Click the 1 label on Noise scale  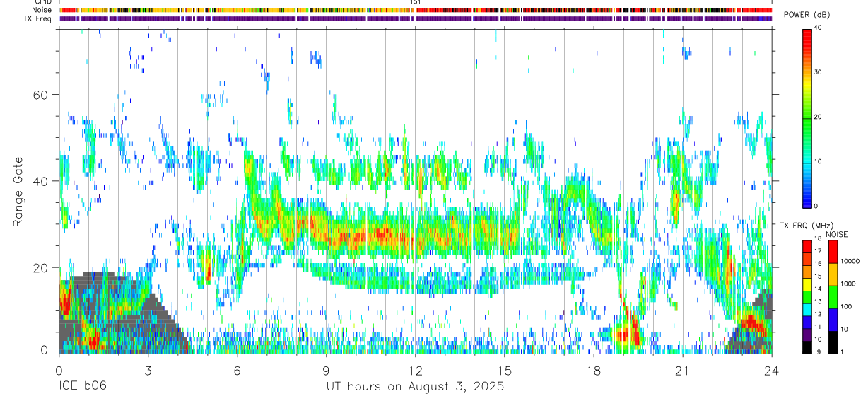coord(843,352)
